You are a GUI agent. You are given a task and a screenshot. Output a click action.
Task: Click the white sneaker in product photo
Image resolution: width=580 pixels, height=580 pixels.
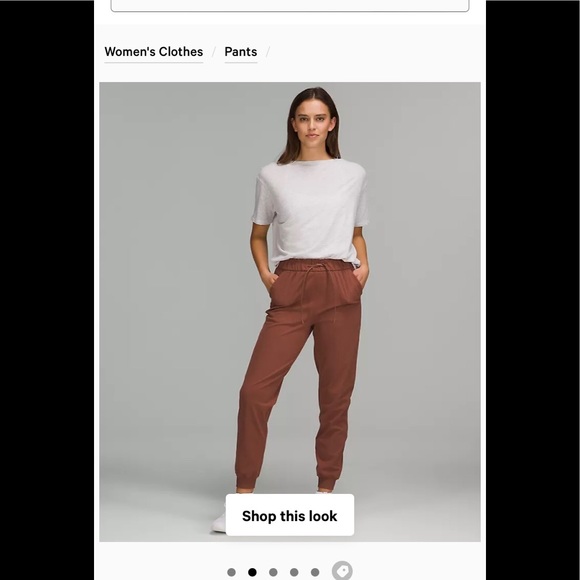click(x=220, y=521)
